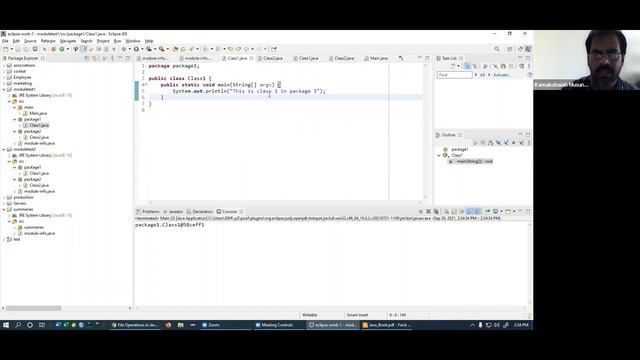Screen dimensions: 640x360
Task: Open the Refactor menu
Action: coord(48,41)
